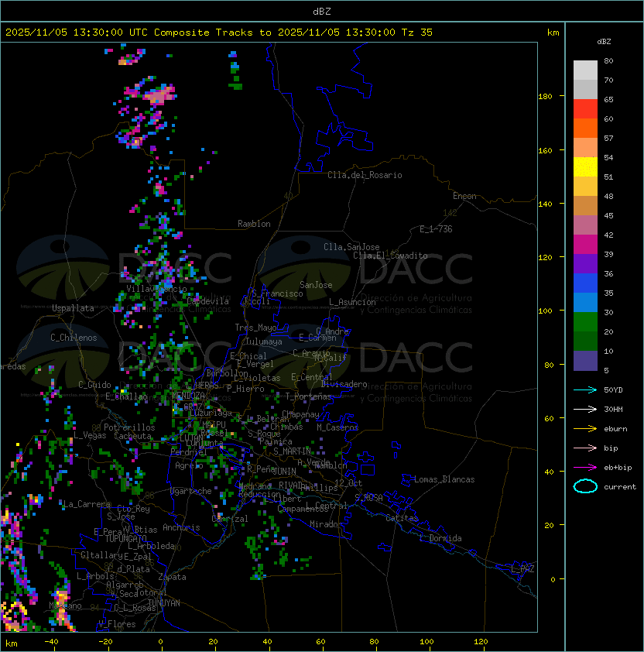This screenshot has height=652, width=644.
Task: Click the La_Carrera label
Action: pos(87,504)
